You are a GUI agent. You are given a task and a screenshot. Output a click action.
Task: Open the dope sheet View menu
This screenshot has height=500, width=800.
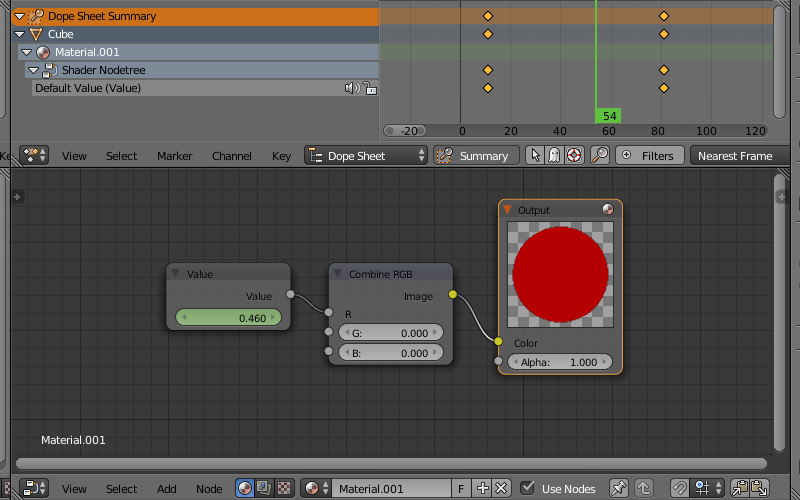[74, 156]
